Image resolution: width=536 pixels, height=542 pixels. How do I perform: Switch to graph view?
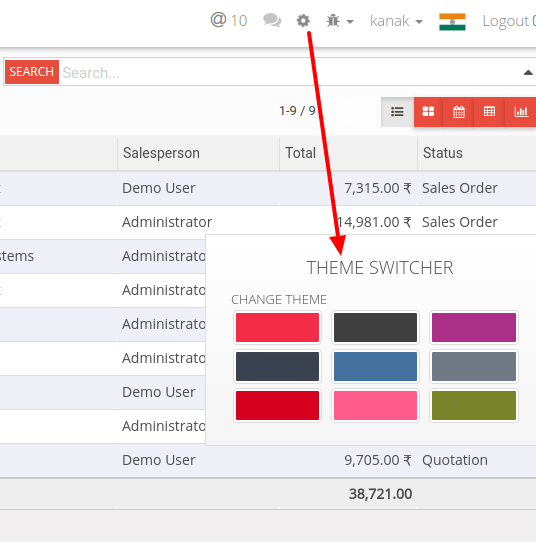[x=520, y=112]
